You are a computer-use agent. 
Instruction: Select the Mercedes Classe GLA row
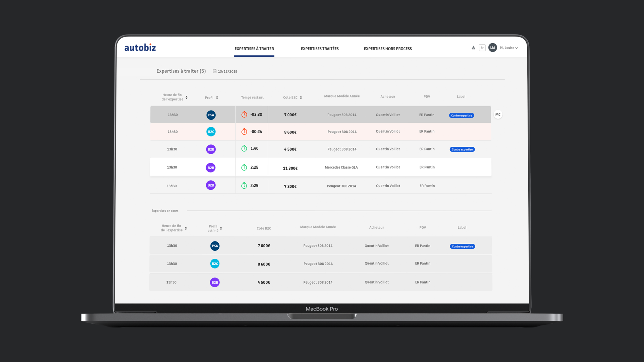pos(341,167)
